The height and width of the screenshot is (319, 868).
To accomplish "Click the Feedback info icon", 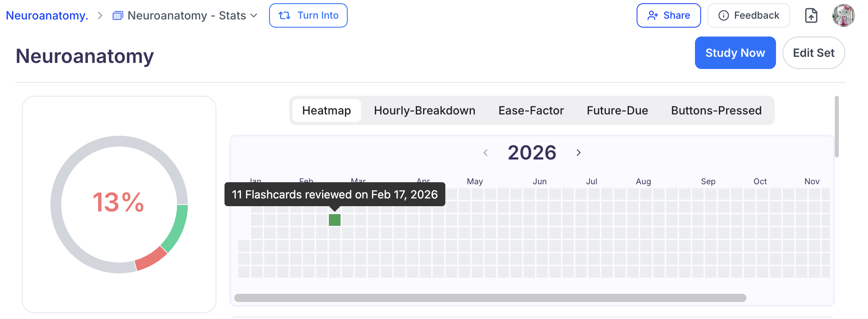I will coord(724,15).
